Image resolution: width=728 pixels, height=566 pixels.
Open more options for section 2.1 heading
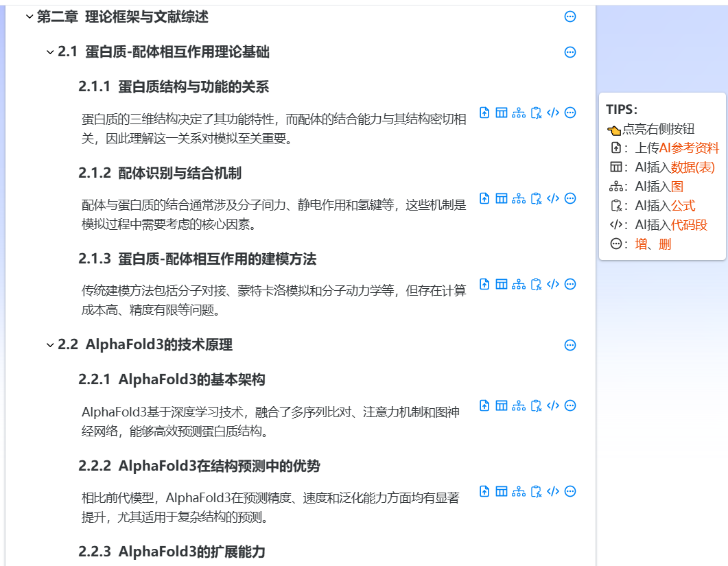(x=570, y=52)
